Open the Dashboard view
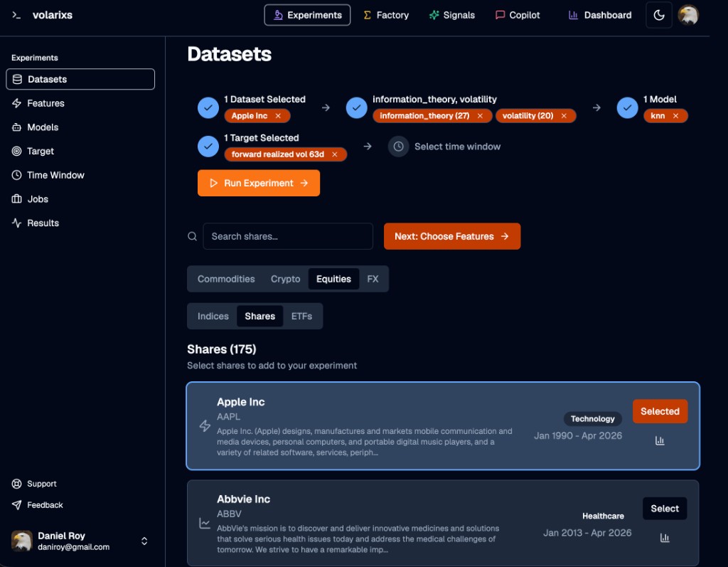The image size is (728, 567). (x=599, y=15)
